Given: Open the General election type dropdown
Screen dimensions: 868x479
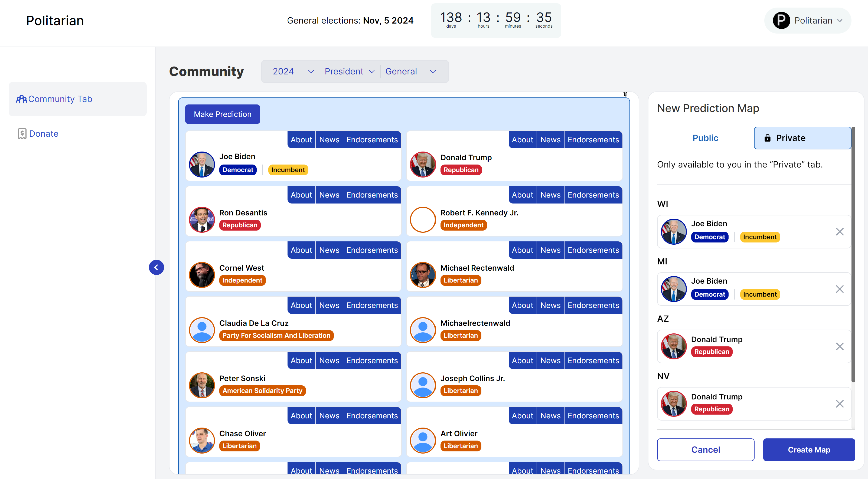Looking at the screenshot, I should pyautogui.click(x=411, y=71).
